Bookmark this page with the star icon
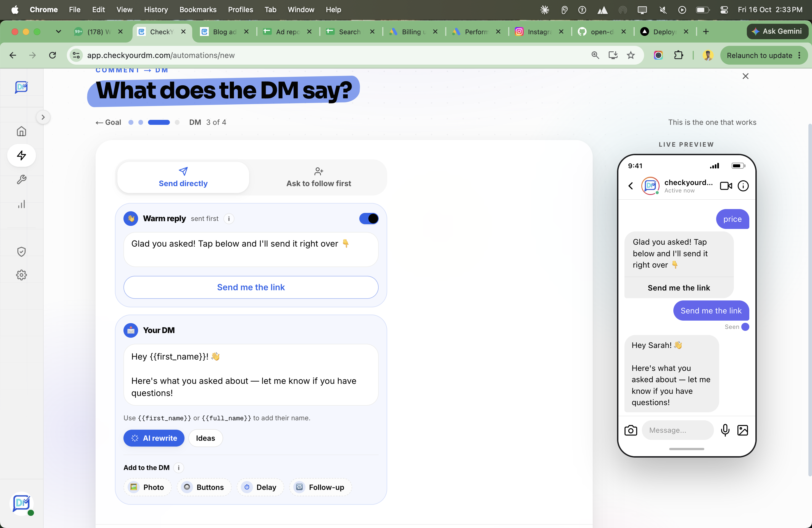The height and width of the screenshot is (528, 812). coord(631,55)
